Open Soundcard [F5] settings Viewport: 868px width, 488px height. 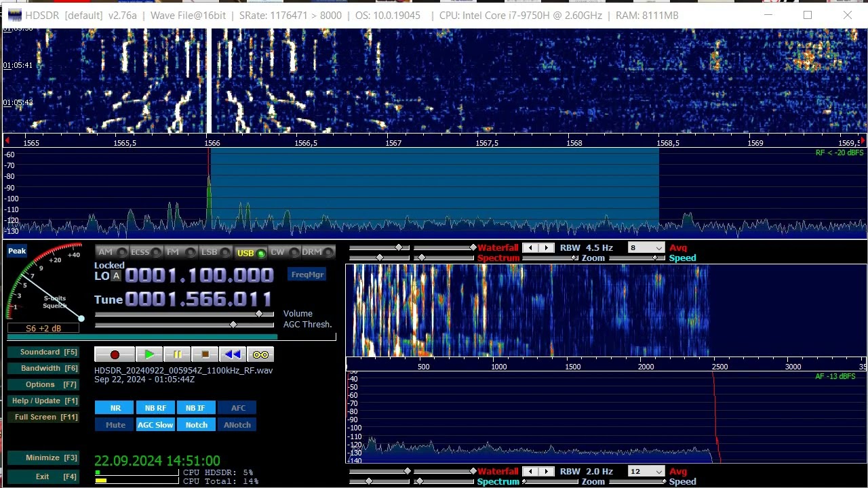pyautogui.click(x=43, y=352)
